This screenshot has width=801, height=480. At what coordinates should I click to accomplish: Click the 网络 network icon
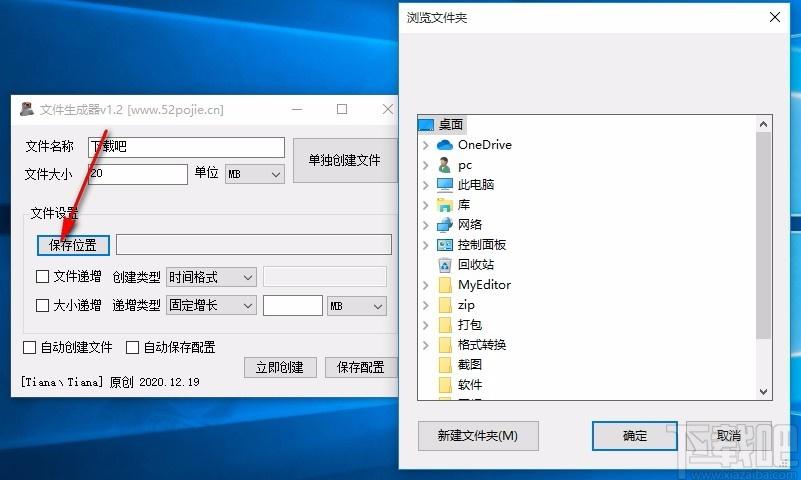click(x=445, y=225)
